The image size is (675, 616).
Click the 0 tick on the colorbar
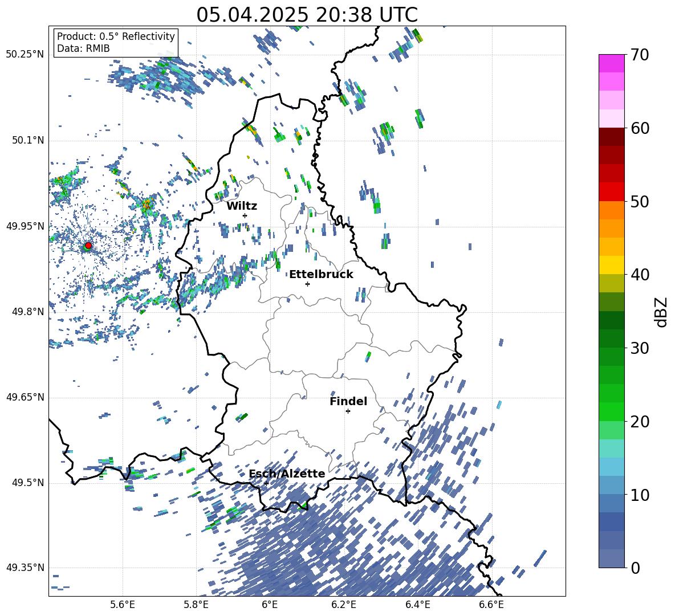click(x=635, y=568)
